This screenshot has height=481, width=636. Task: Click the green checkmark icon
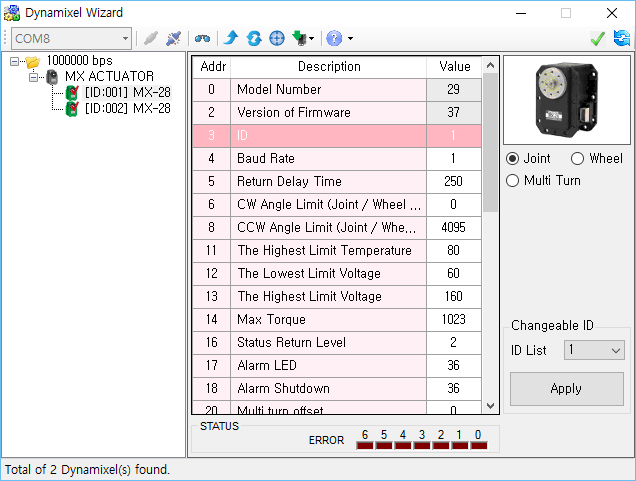point(598,39)
